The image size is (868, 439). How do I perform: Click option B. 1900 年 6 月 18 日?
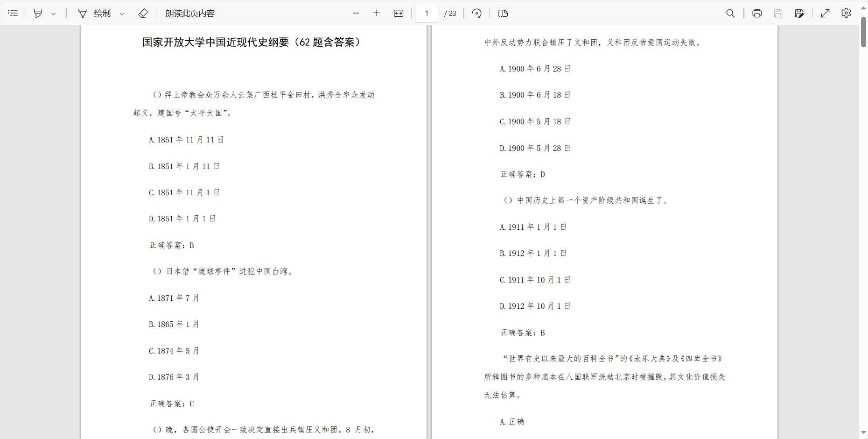click(x=535, y=95)
